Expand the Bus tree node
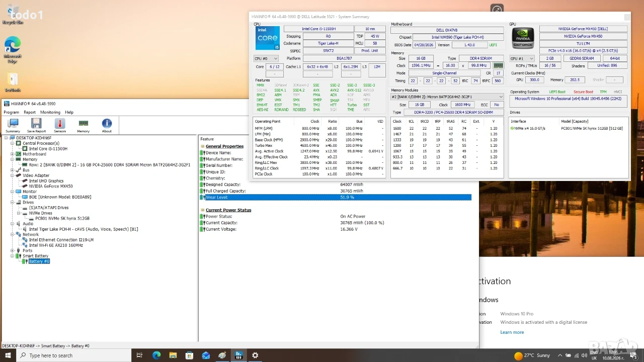This screenshot has height=362, width=644. click(13, 170)
